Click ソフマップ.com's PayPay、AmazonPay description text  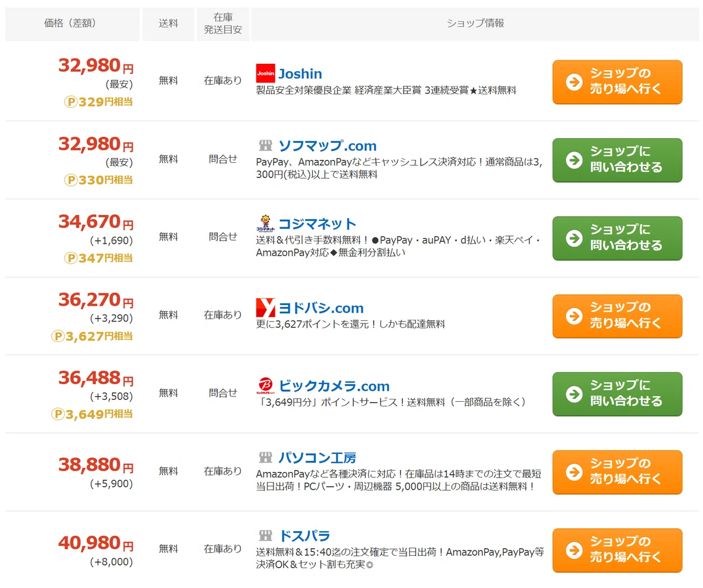point(400,169)
